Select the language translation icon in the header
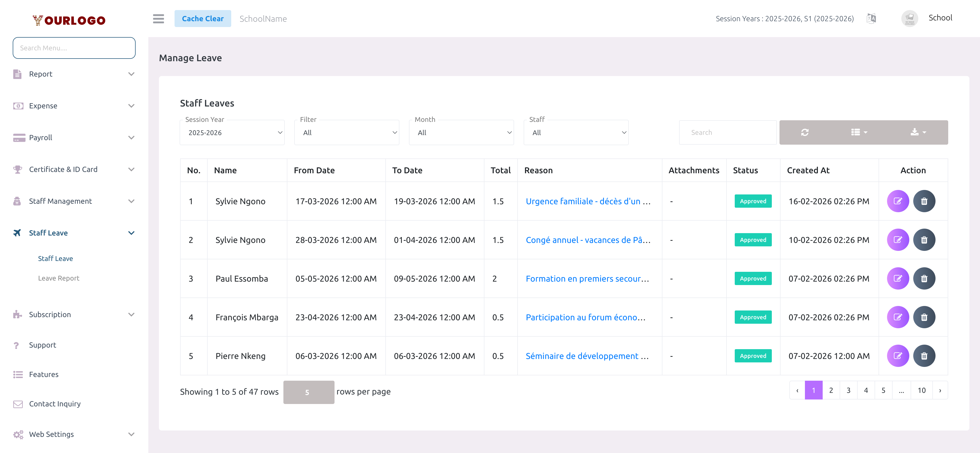The width and height of the screenshot is (980, 453). (x=871, y=18)
